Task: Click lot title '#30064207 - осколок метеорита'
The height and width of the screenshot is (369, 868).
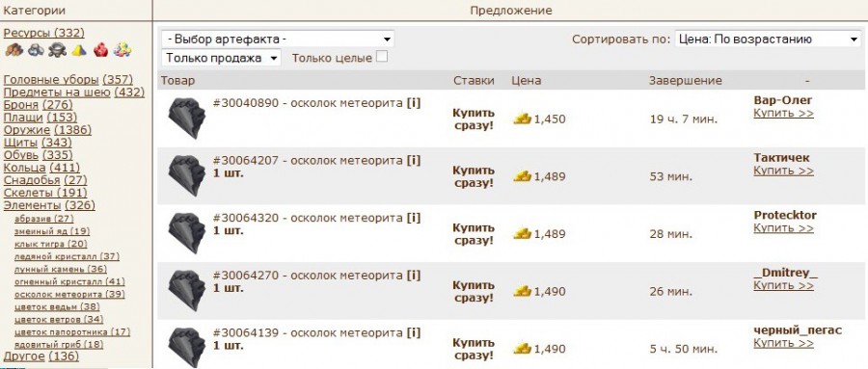Action: [x=308, y=161]
